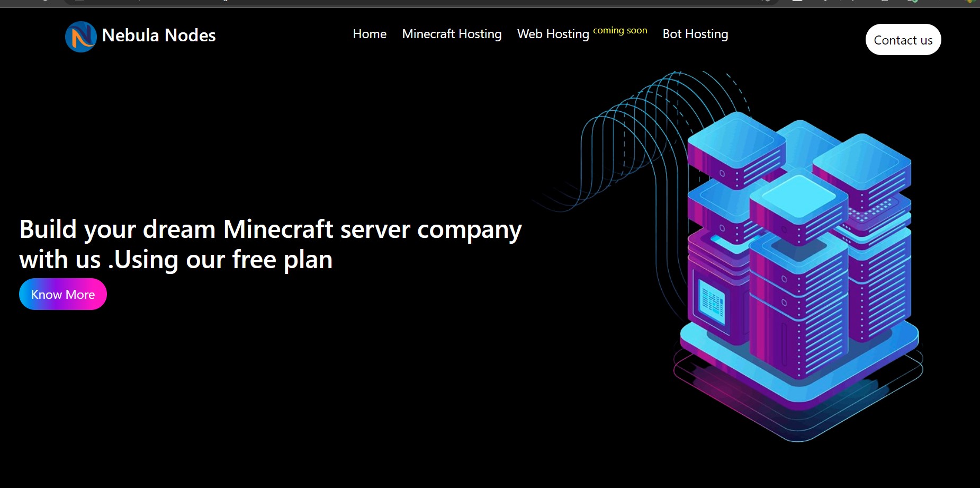Click the gradient Know More button
The image size is (980, 488).
point(63,294)
